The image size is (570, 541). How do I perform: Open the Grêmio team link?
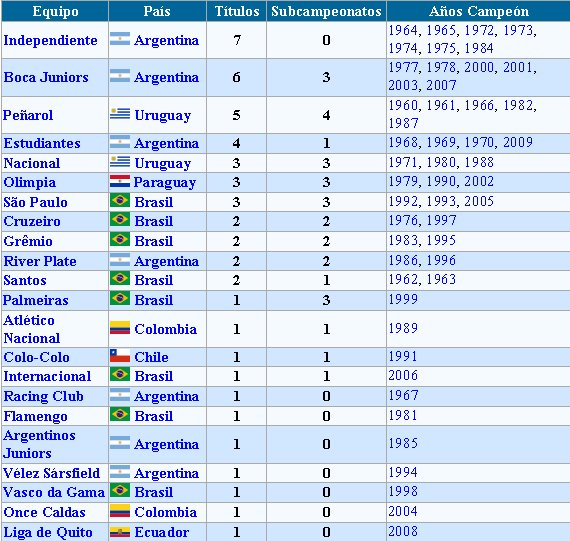coord(28,241)
